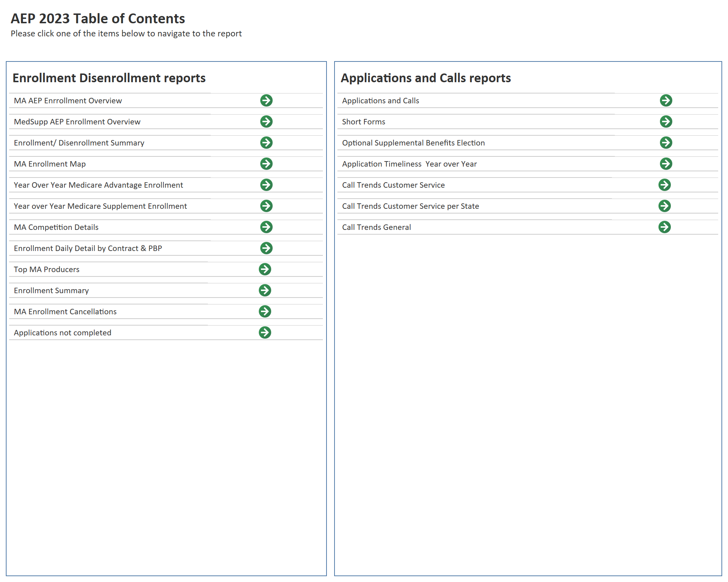Open Enrollment/ Disenrollment Summary report link
728x582 pixels.
(79, 143)
